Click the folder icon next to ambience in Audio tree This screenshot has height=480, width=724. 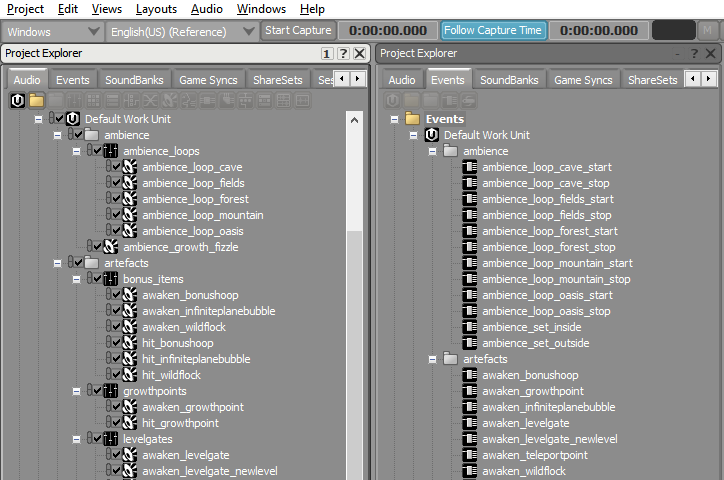pos(91,135)
